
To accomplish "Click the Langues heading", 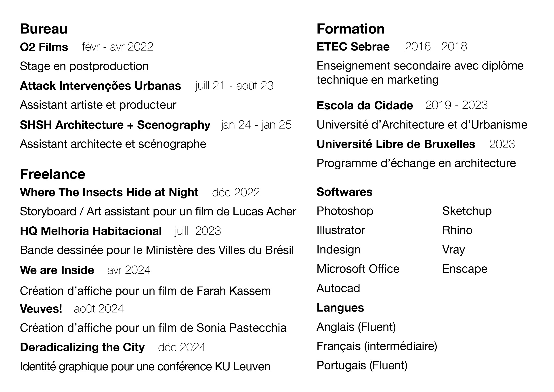I will [x=340, y=308].
